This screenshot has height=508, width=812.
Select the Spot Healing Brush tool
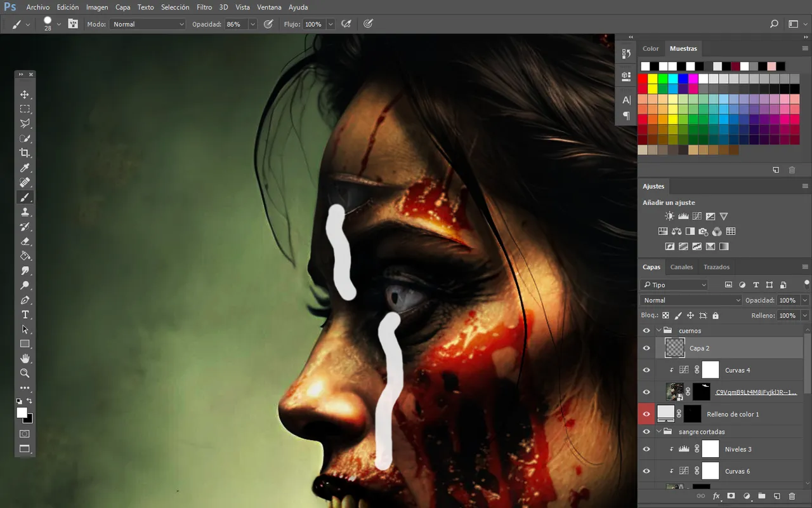(x=25, y=182)
